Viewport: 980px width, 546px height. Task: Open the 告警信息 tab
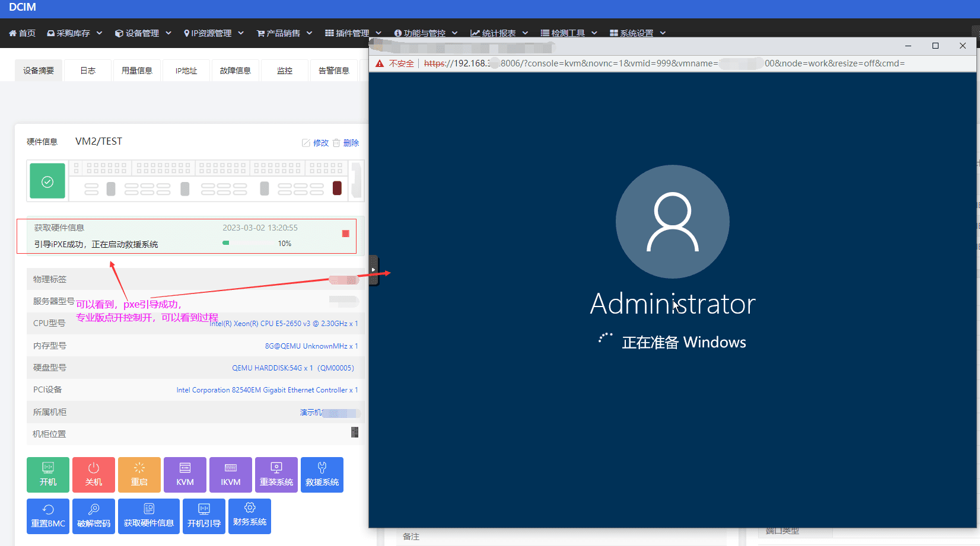334,71
